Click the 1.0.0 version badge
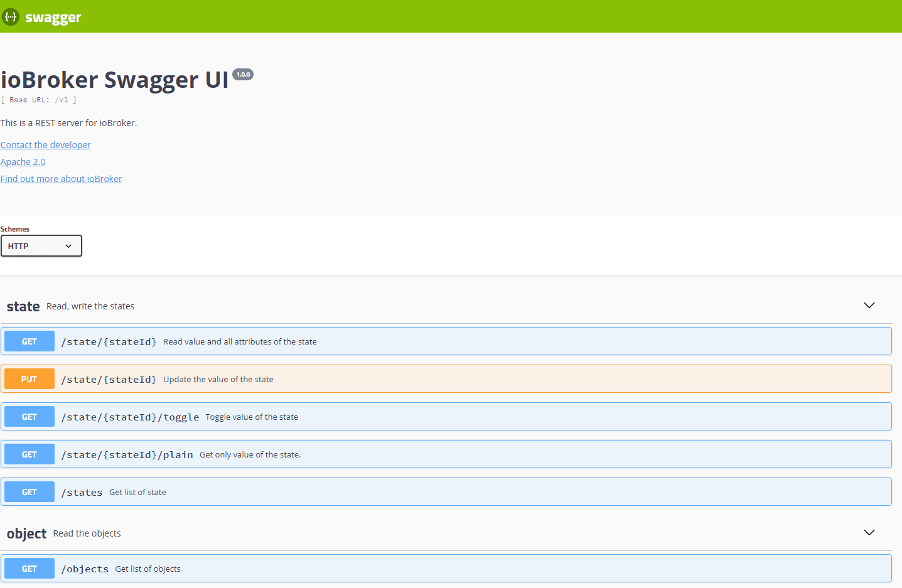Viewport: 902px width, 588px height. (x=243, y=74)
